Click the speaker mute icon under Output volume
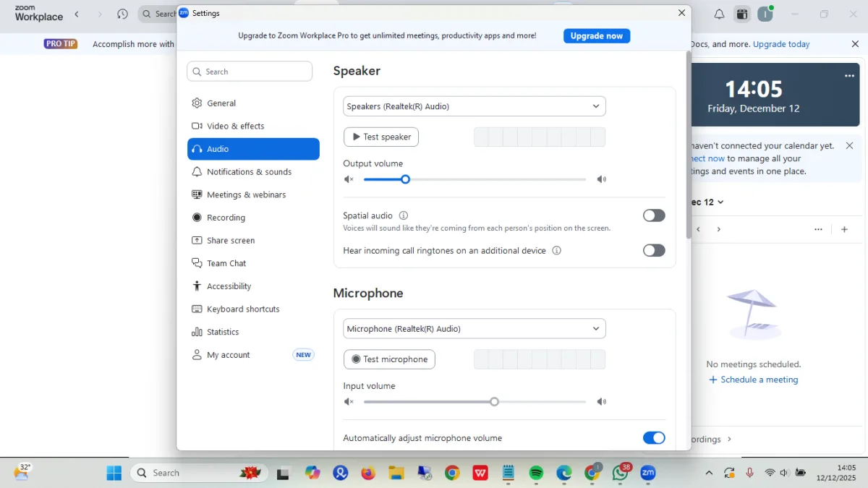868x488 pixels. (x=349, y=179)
